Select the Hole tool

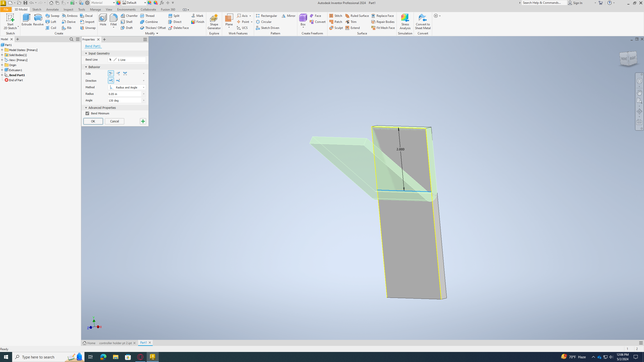click(x=103, y=20)
